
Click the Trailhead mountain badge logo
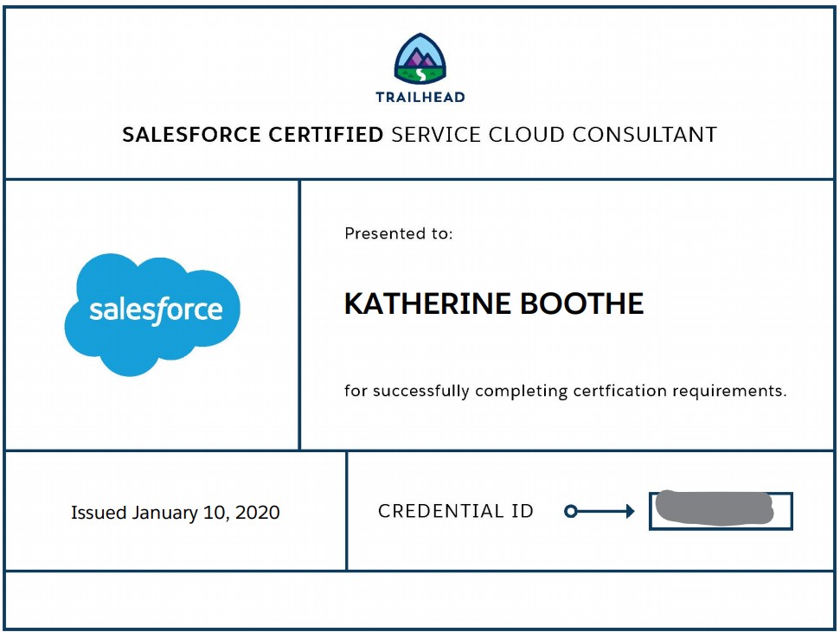420,60
